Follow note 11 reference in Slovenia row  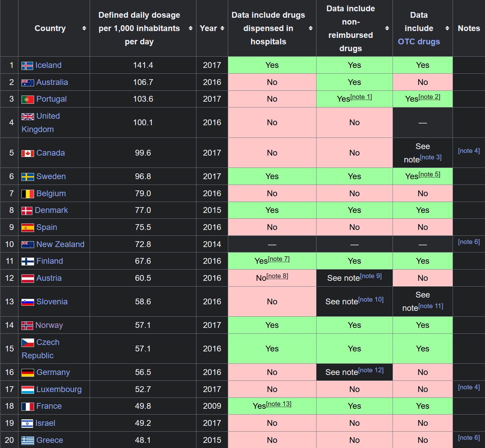[431, 306]
